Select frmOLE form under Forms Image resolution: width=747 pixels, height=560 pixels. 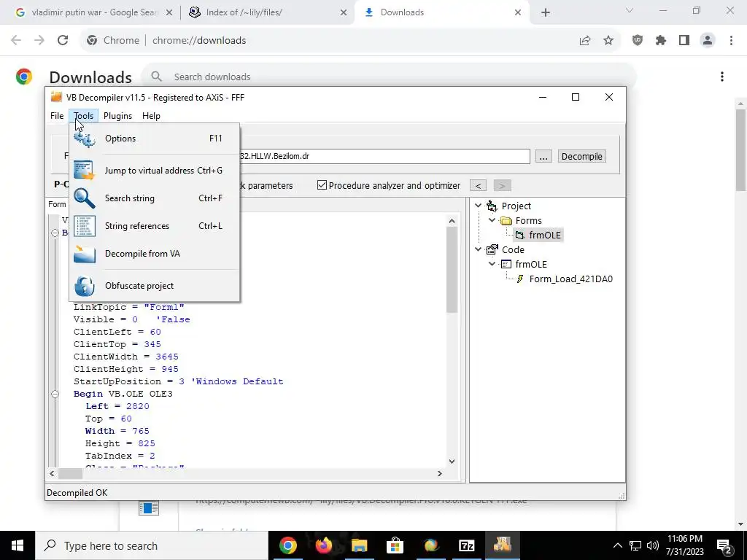[x=544, y=235]
